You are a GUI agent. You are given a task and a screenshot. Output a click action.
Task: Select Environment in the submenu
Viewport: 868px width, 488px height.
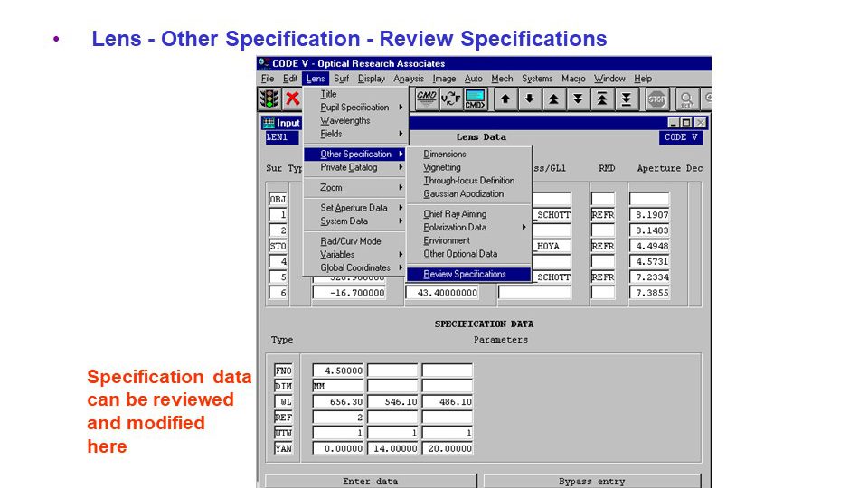[x=469, y=240]
